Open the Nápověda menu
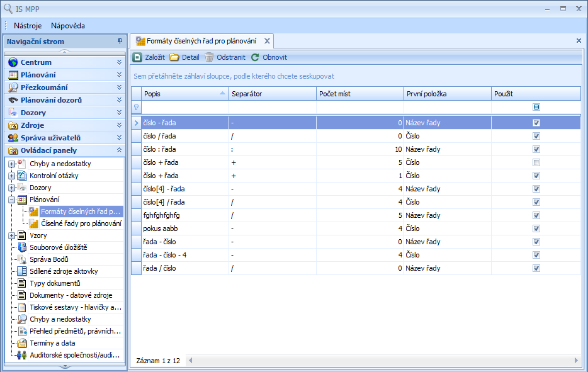 [68, 26]
